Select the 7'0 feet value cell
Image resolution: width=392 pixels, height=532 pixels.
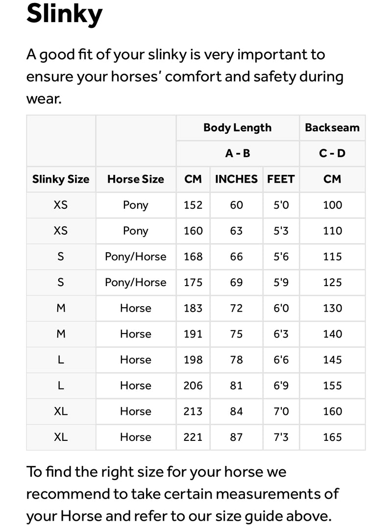point(281,411)
